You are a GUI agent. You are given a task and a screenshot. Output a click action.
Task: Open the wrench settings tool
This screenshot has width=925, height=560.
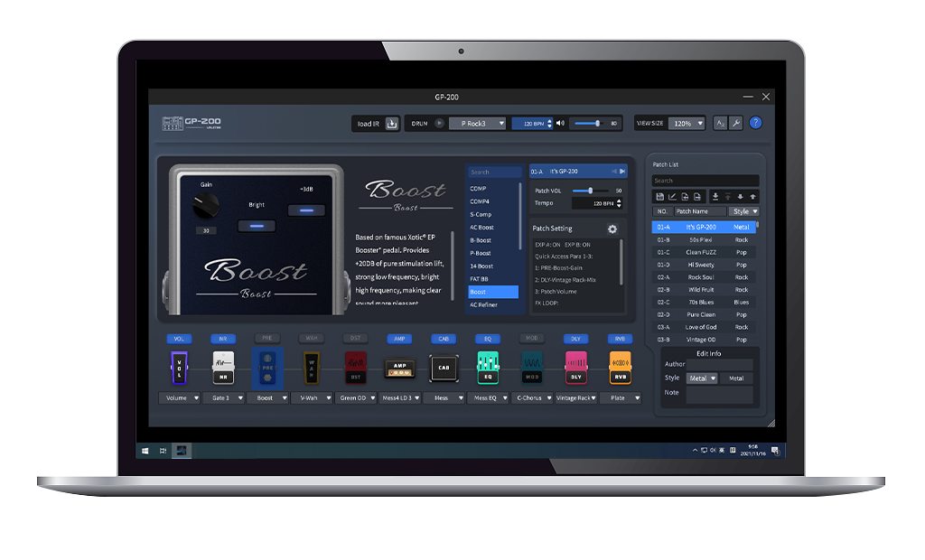coord(735,124)
